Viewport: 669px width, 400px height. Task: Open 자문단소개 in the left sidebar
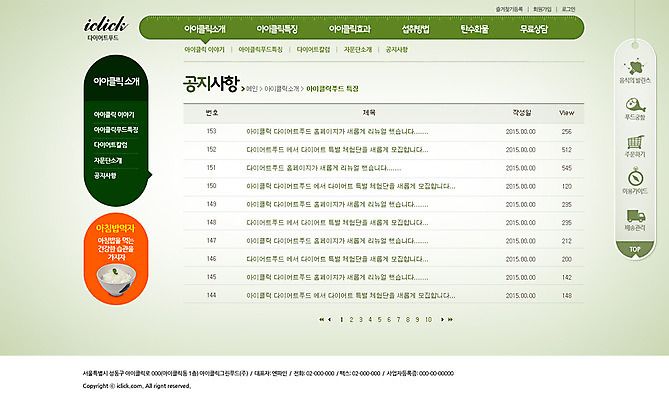[108, 160]
